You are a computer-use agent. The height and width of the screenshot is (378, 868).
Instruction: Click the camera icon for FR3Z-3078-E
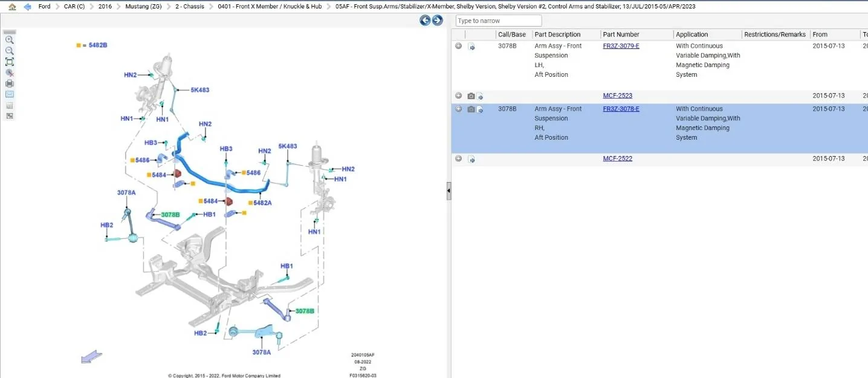click(x=471, y=109)
